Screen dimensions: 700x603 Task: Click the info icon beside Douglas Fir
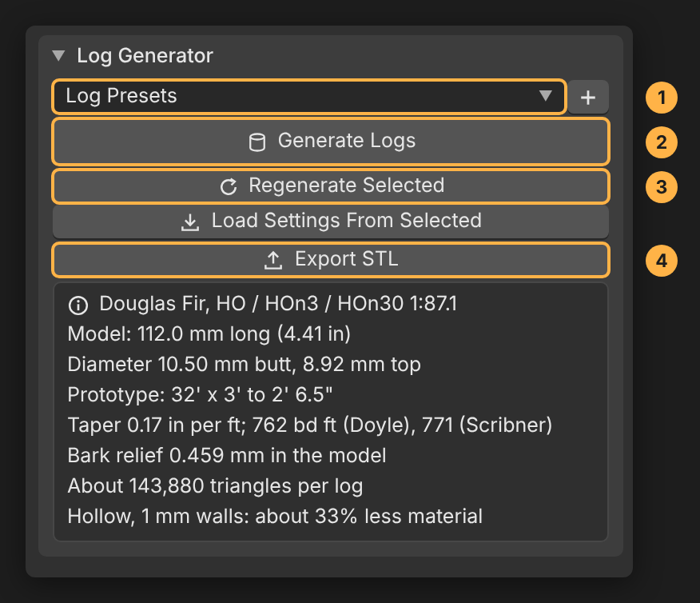pyautogui.click(x=78, y=305)
